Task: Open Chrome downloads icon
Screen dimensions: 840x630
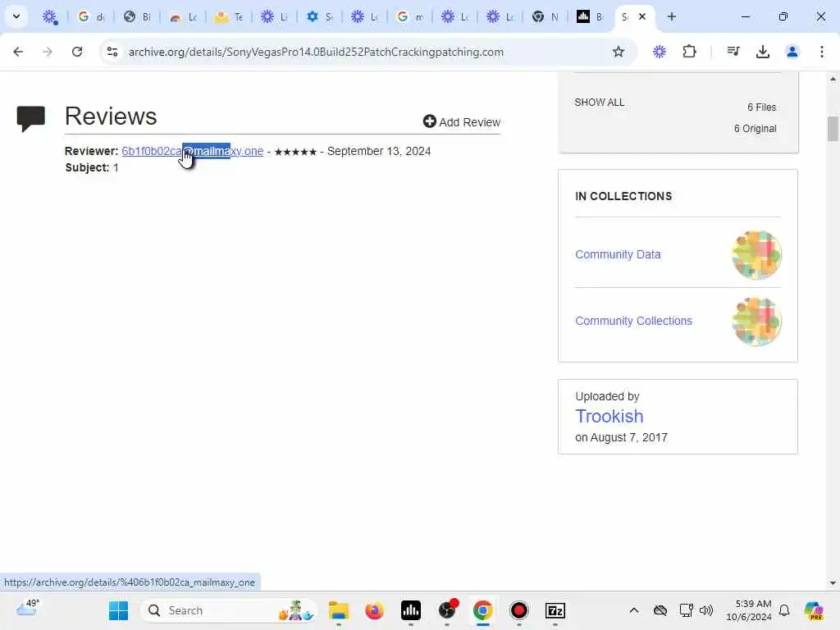Action: click(x=763, y=52)
